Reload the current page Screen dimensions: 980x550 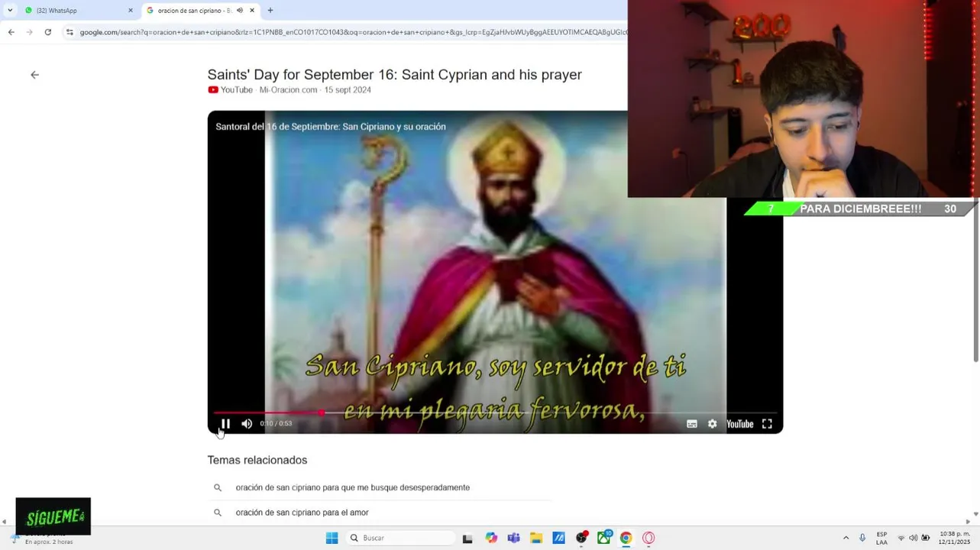click(x=47, y=32)
